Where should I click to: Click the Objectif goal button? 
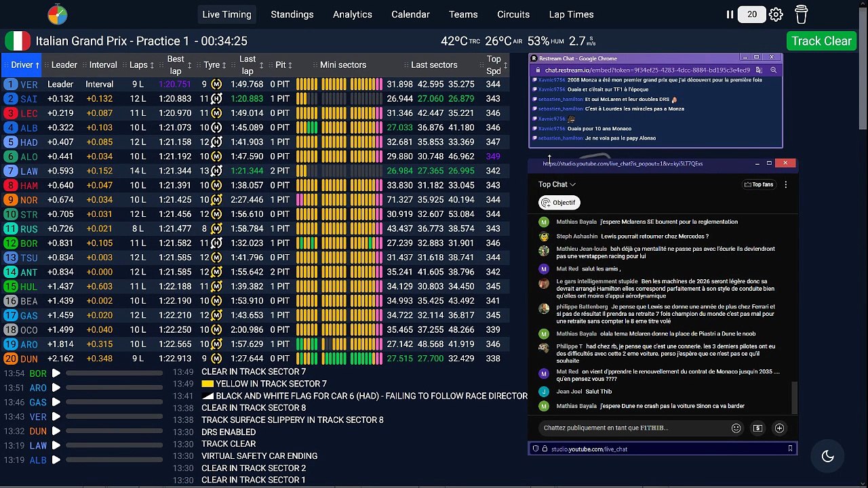coord(559,203)
